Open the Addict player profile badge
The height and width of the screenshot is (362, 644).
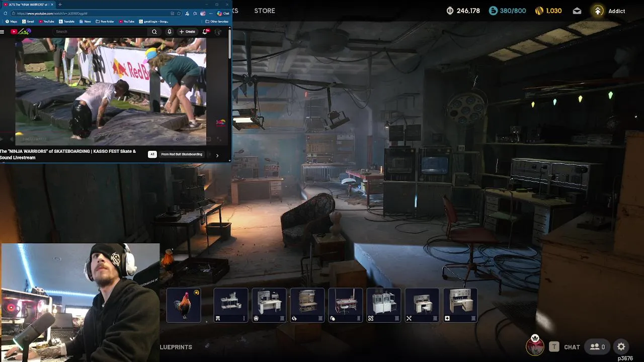[x=609, y=11]
